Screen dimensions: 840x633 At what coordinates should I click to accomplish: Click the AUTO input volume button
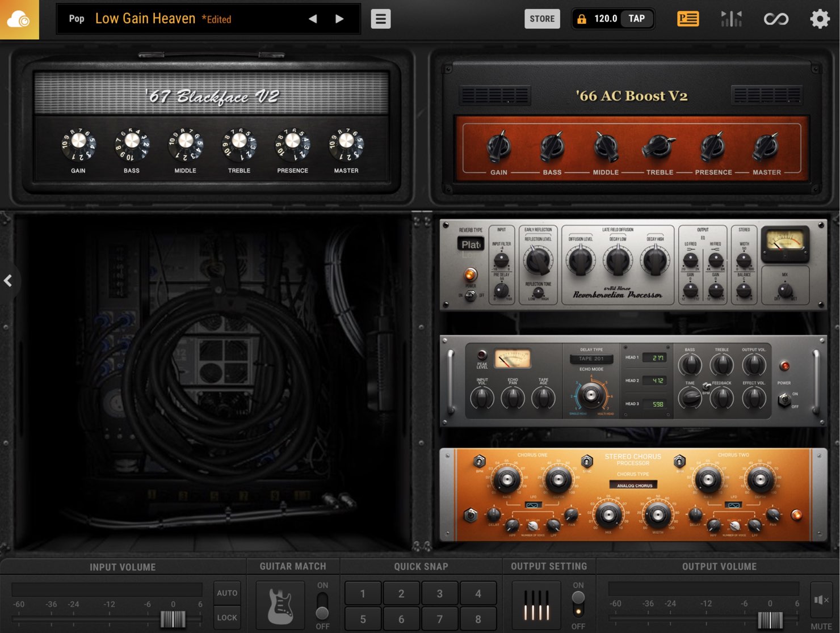(227, 593)
